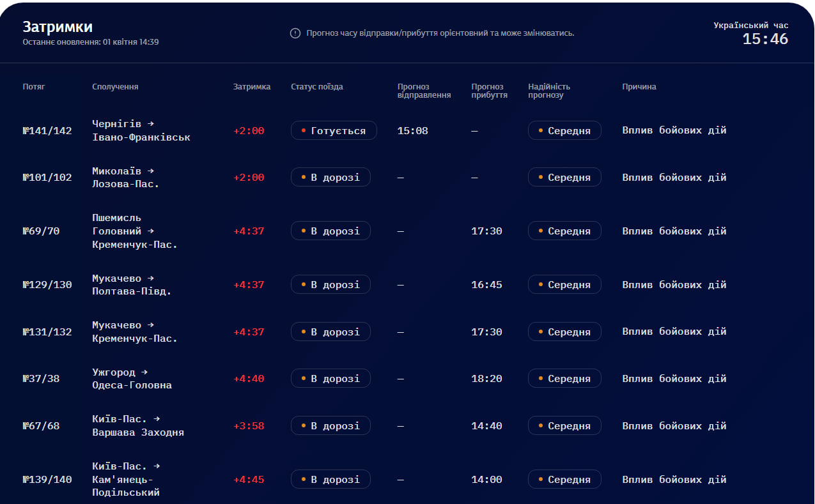This screenshot has width=815, height=504.
Task: Click the Причина column header
Action: click(x=639, y=87)
